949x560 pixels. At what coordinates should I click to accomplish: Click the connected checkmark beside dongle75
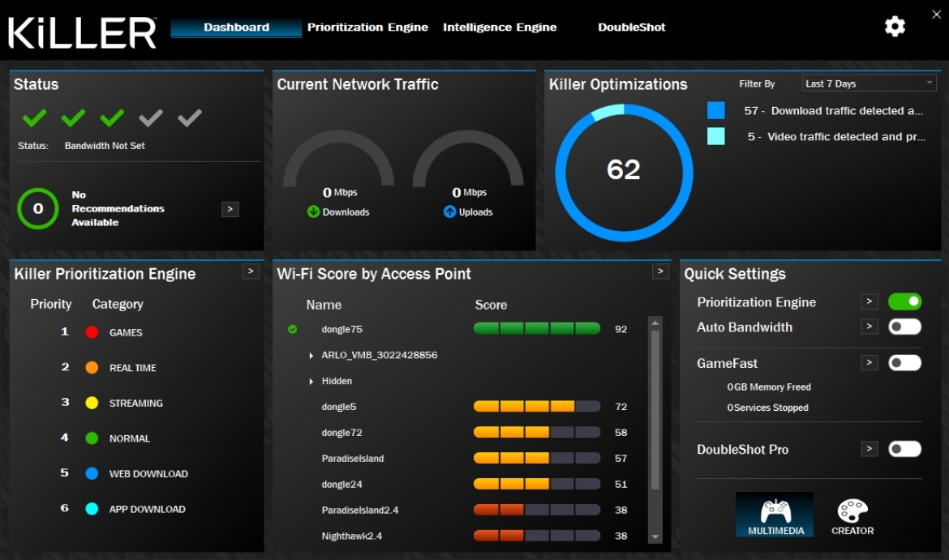[292, 329]
